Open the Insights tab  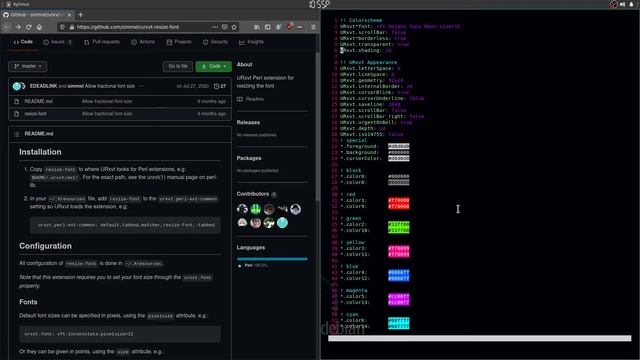click(251, 42)
